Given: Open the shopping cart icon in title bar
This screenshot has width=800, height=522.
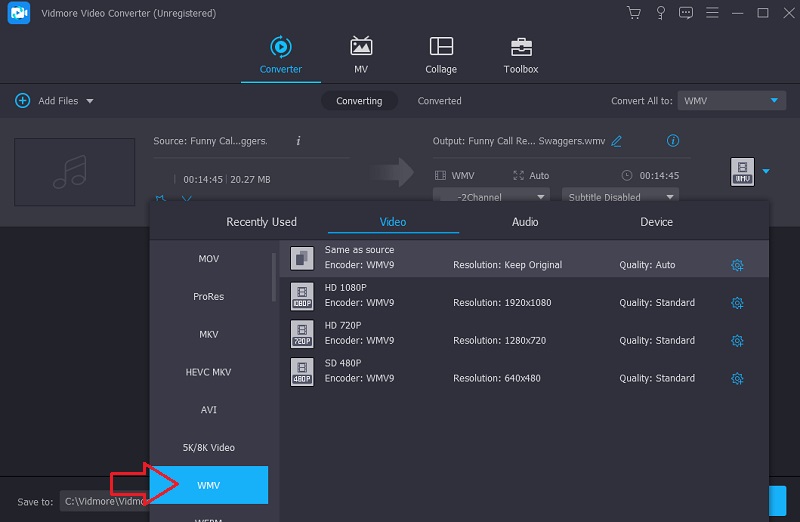Looking at the screenshot, I should [x=634, y=13].
